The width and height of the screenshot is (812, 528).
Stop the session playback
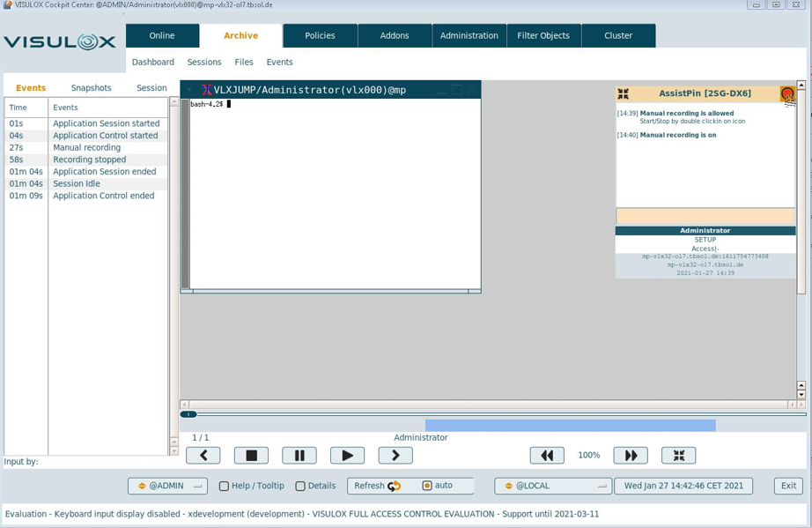251,455
